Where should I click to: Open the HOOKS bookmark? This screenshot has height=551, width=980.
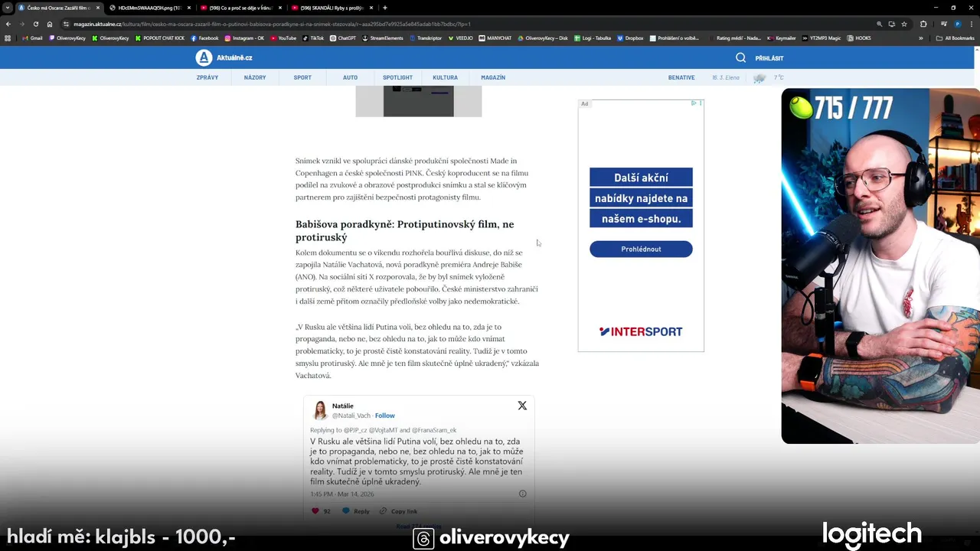click(859, 38)
